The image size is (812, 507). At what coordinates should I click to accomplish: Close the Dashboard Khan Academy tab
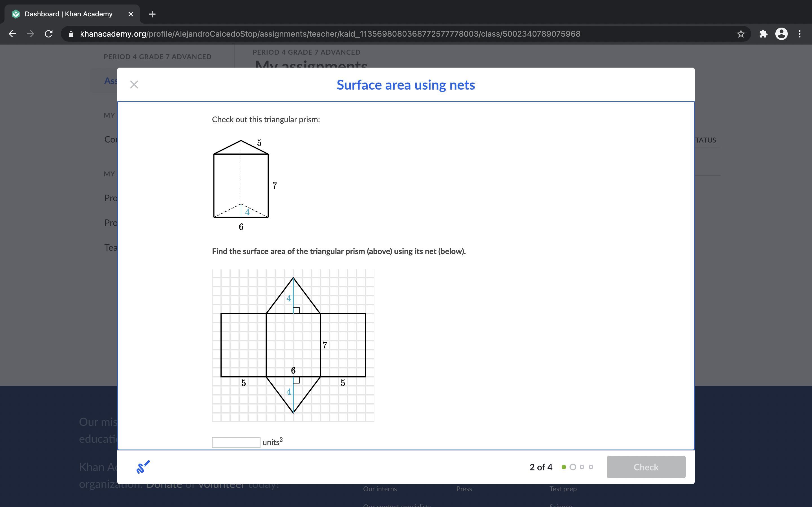tap(131, 14)
